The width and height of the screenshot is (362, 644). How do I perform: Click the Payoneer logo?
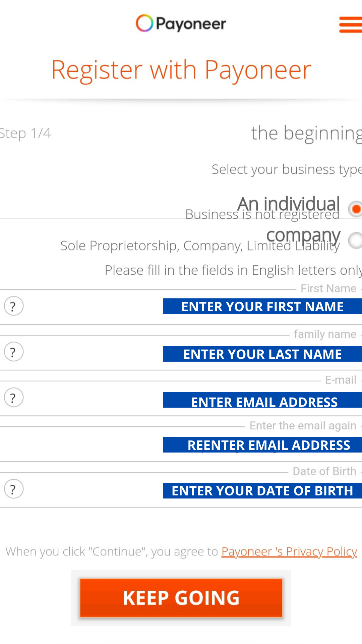click(x=181, y=23)
